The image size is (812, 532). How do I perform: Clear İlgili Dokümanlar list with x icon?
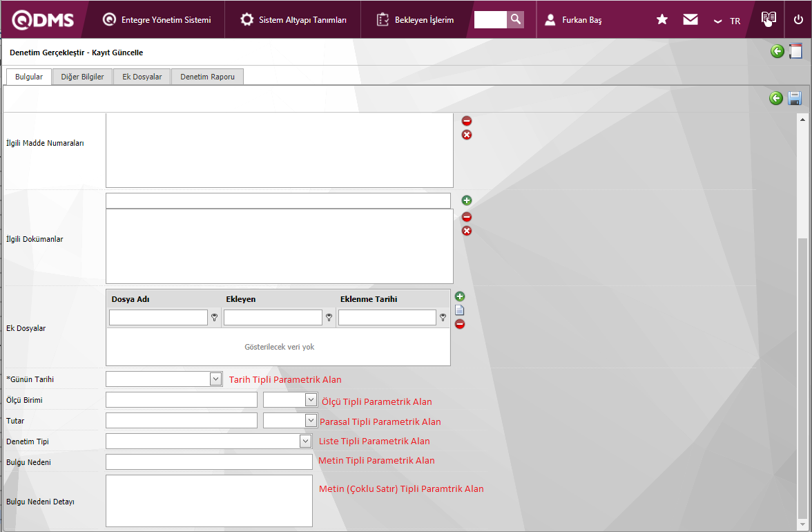(x=467, y=231)
